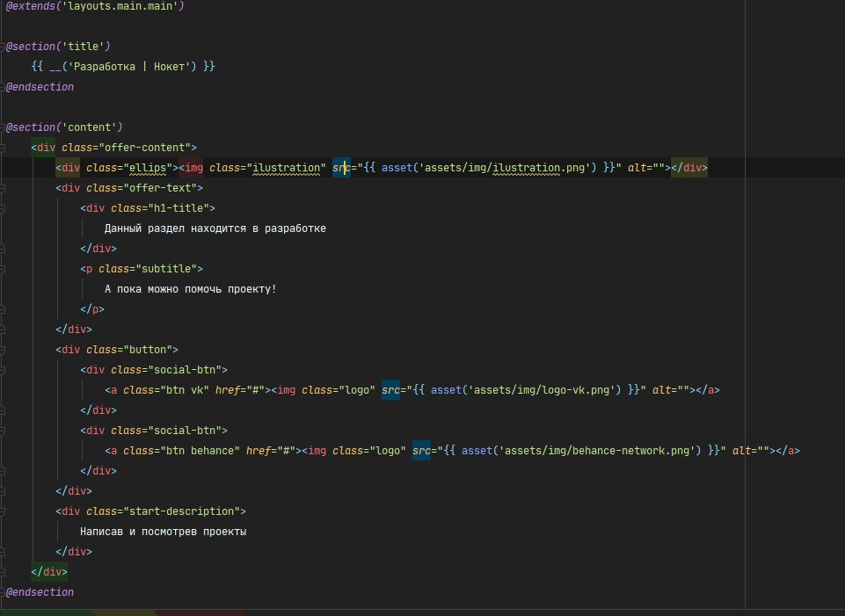Fold the div class="offer-content" block
The width and height of the screenshot is (845, 616).
click(3, 148)
